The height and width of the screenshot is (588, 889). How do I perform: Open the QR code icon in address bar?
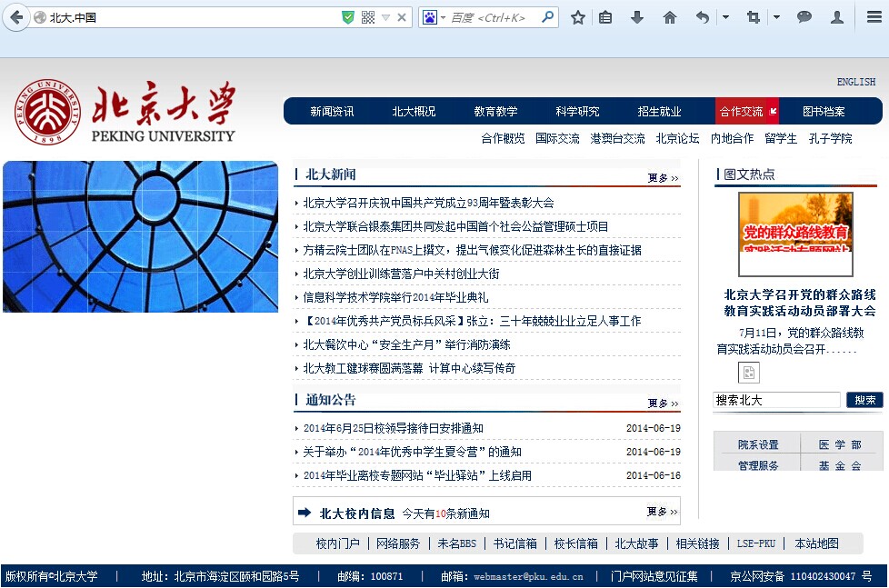pyautogui.click(x=368, y=17)
